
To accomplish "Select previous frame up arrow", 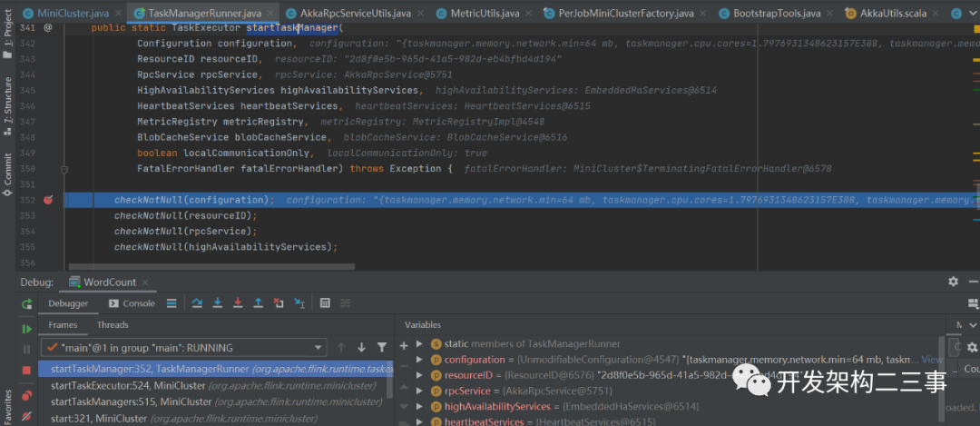I will click(341, 347).
